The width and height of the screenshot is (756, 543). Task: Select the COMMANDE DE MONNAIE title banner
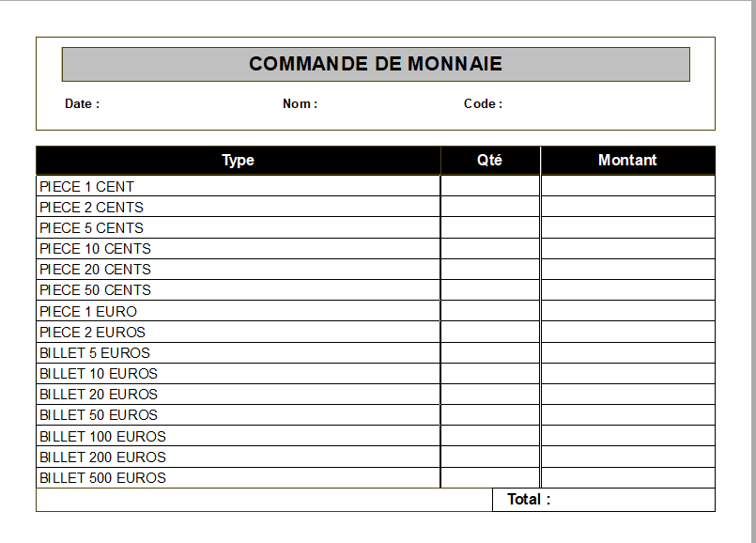pos(376,64)
